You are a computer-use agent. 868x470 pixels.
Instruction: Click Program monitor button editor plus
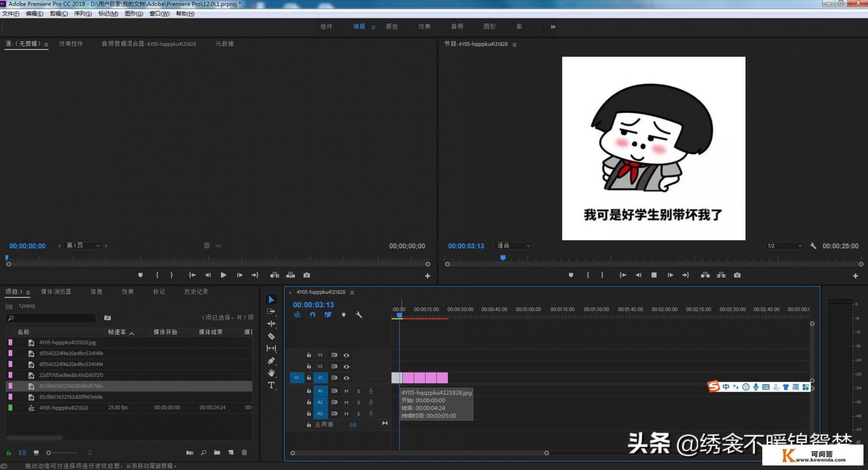855,276
